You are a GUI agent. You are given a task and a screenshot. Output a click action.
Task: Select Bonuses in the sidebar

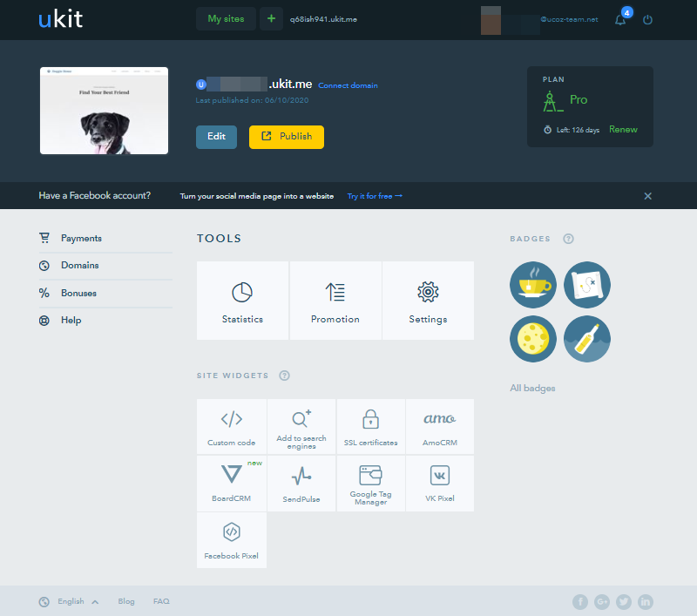[x=77, y=293]
